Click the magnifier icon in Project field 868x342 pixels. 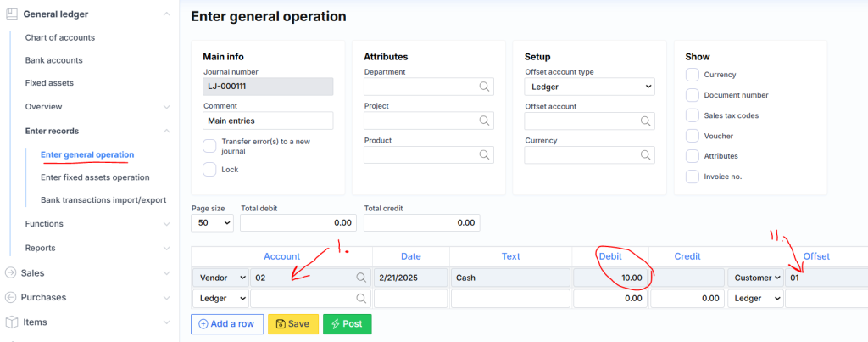click(x=484, y=121)
